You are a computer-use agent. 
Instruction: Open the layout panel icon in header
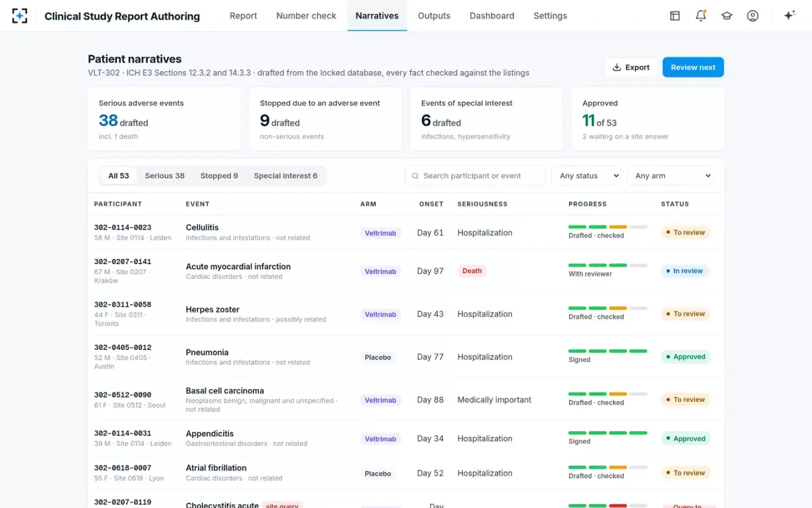675,16
